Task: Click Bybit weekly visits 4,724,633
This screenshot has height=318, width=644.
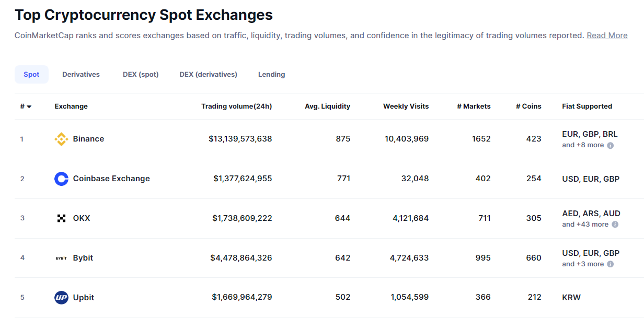Action: [x=409, y=258]
